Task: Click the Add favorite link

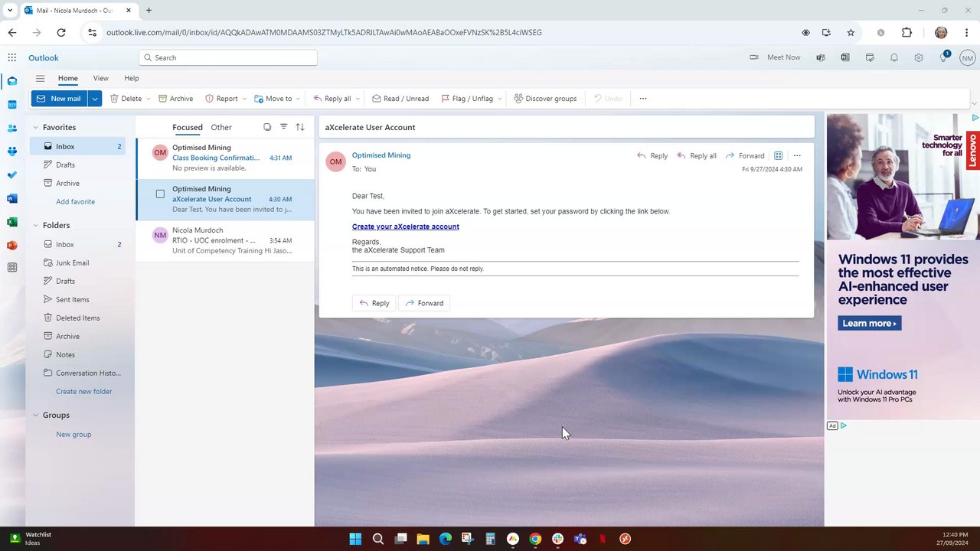Action: [x=75, y=202]
